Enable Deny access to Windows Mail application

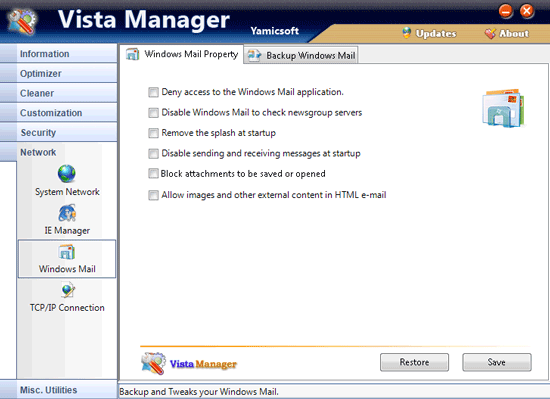click(153, 92)
